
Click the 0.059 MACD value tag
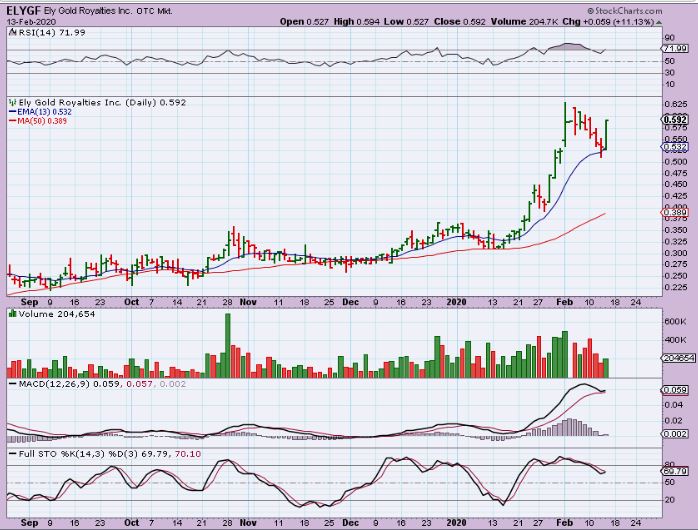pos(675,390)
